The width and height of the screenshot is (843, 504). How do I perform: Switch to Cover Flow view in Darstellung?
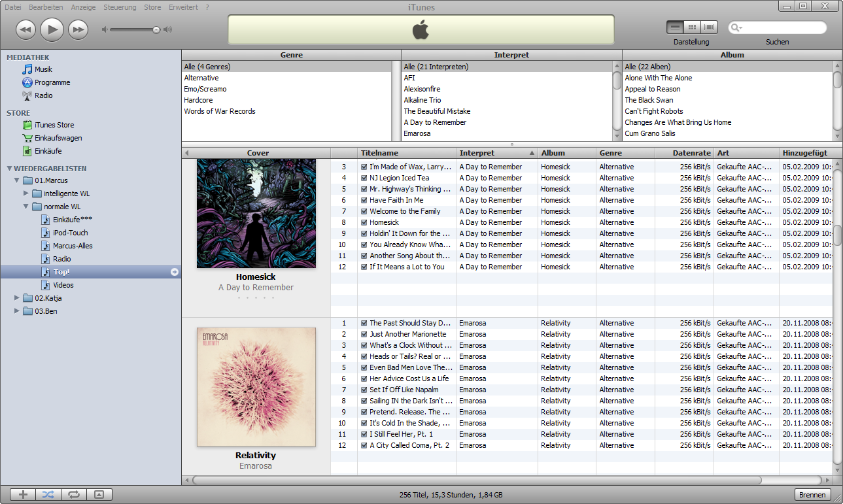coord(709,27)
